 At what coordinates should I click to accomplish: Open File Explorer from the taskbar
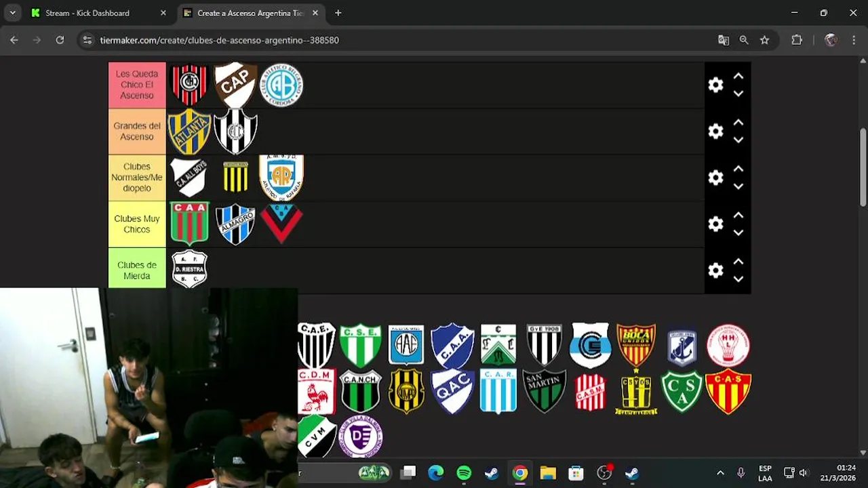click(x=548, y=473)
